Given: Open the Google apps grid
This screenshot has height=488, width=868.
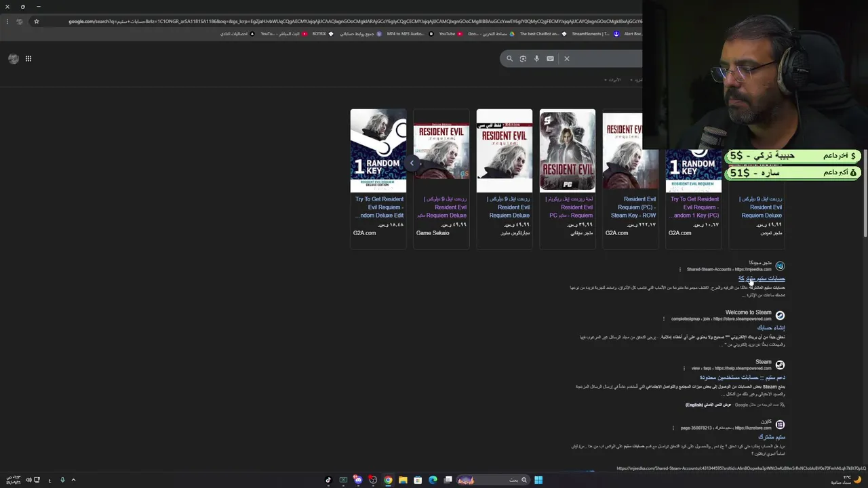Looking at the screenshot, I should 28,59.
